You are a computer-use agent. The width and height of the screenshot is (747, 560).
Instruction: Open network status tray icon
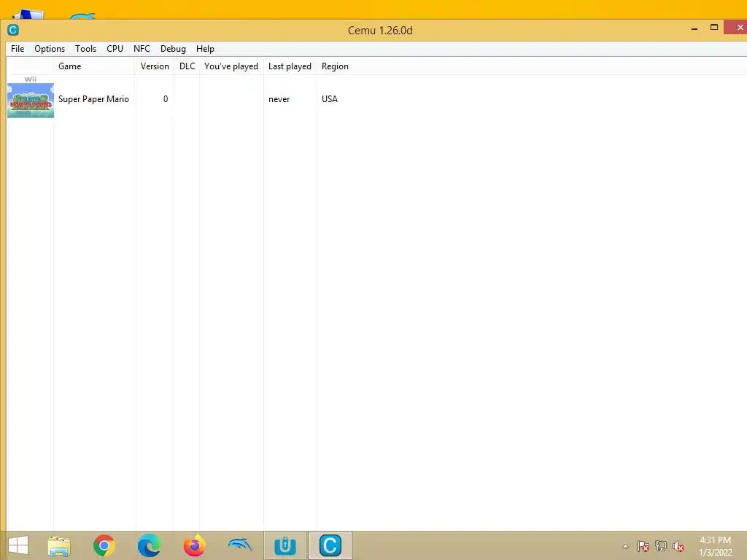point(661,546)
